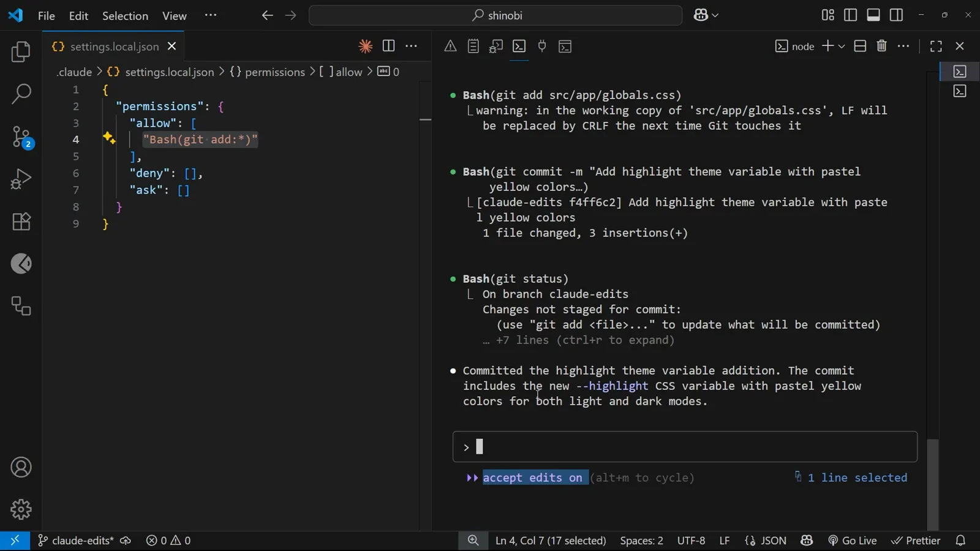Open the activity bar view with linked-squares icon

point(21,306)
